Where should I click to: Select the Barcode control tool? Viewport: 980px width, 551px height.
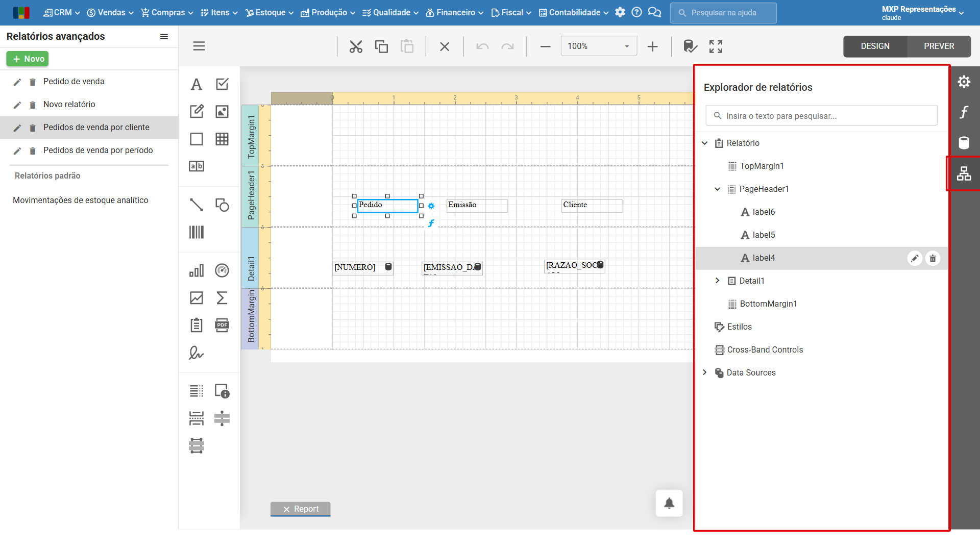click(197, 232)
